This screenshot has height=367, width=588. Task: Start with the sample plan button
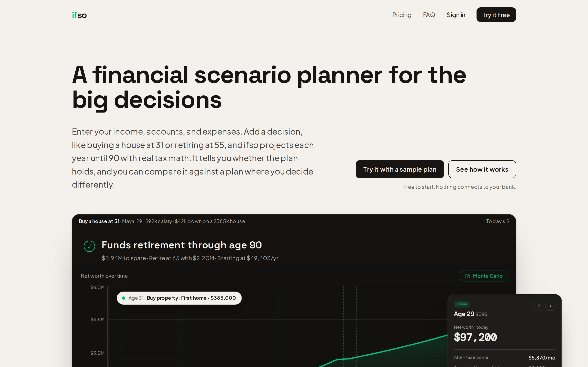tap(400, 169)
